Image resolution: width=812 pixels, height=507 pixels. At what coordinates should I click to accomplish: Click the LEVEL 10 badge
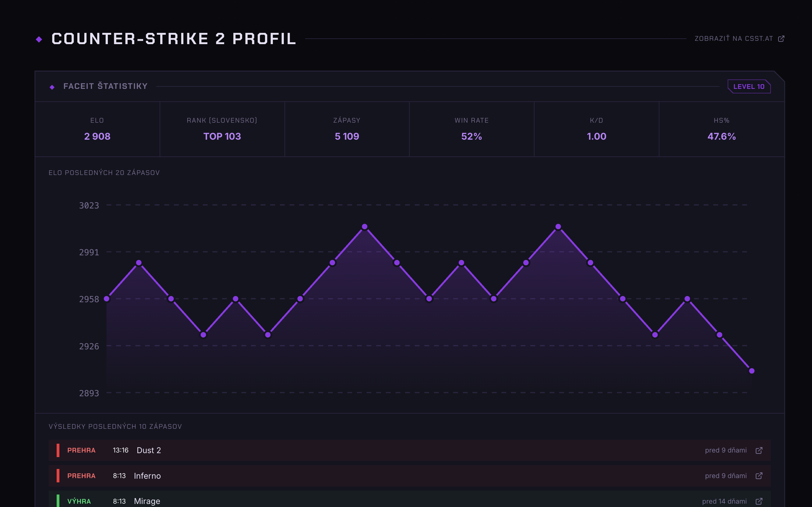pyautogui.click(x=749, y=86)
